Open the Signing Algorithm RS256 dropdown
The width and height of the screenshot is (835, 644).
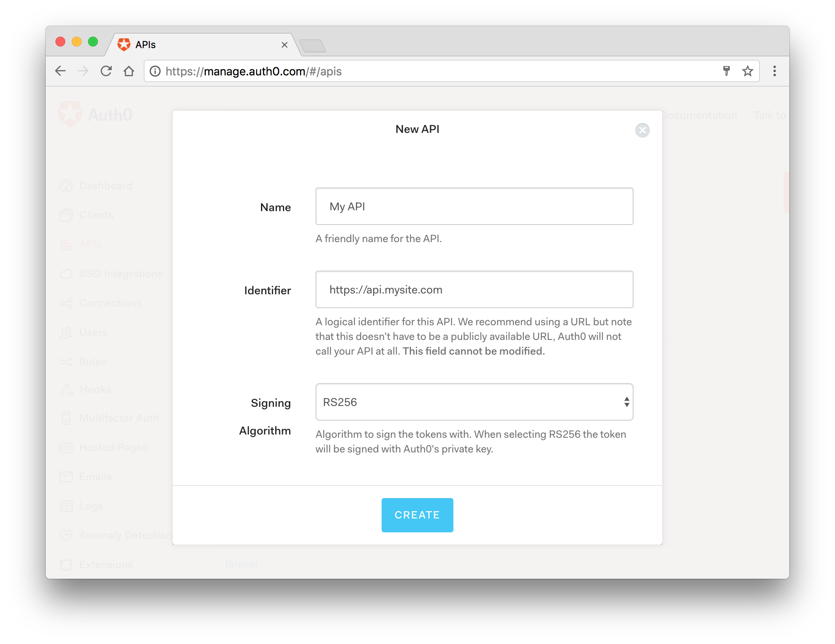point(474,402)
